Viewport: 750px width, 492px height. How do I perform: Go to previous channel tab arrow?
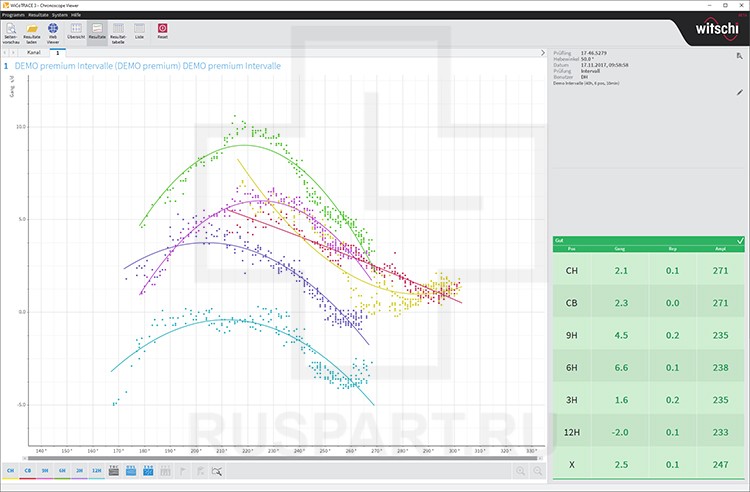coord(6,52)
